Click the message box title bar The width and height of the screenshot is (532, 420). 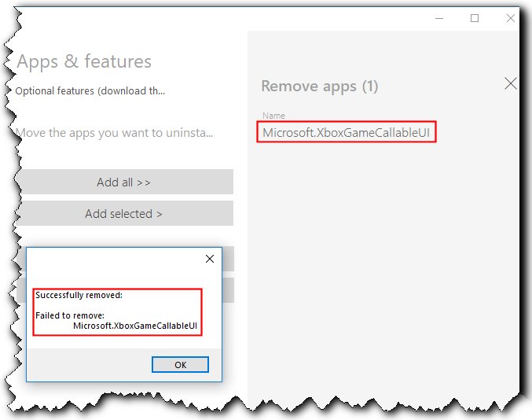point(110,259)
